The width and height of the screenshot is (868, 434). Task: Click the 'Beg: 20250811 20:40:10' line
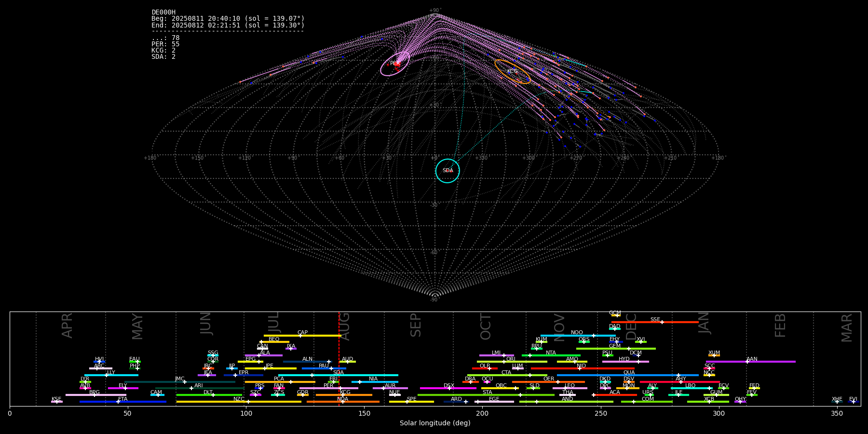[x=228, y=19]
